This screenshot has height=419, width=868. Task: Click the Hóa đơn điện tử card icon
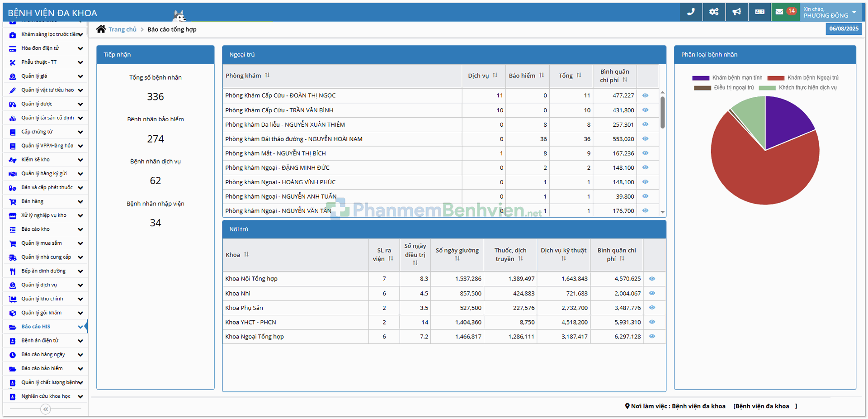coord(13,48)
